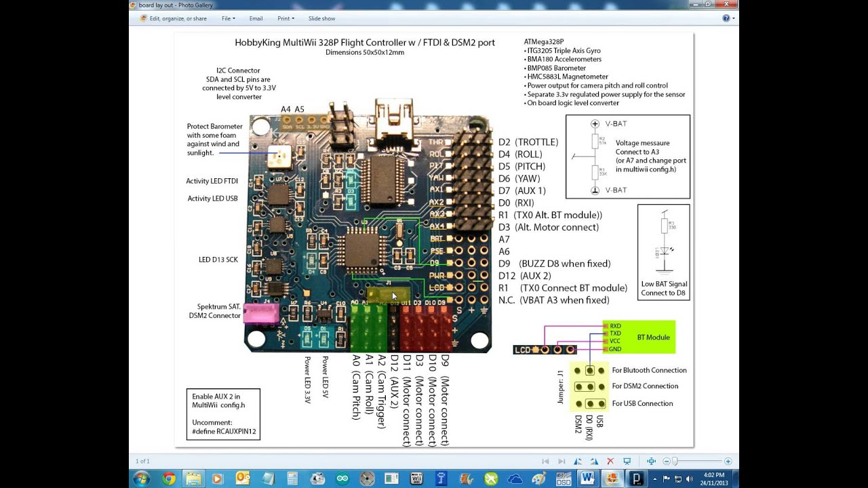Expand the help dropdown arrow
Viewport: 868px width, 488px height.
[x=733, y=18]
